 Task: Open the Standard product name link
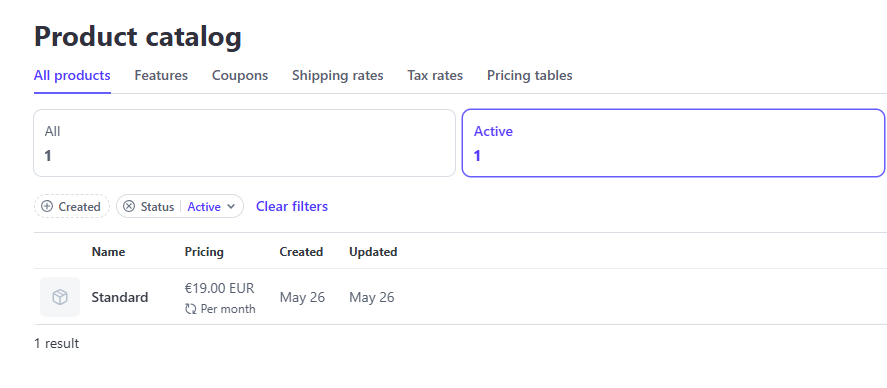tap(120, 298)
